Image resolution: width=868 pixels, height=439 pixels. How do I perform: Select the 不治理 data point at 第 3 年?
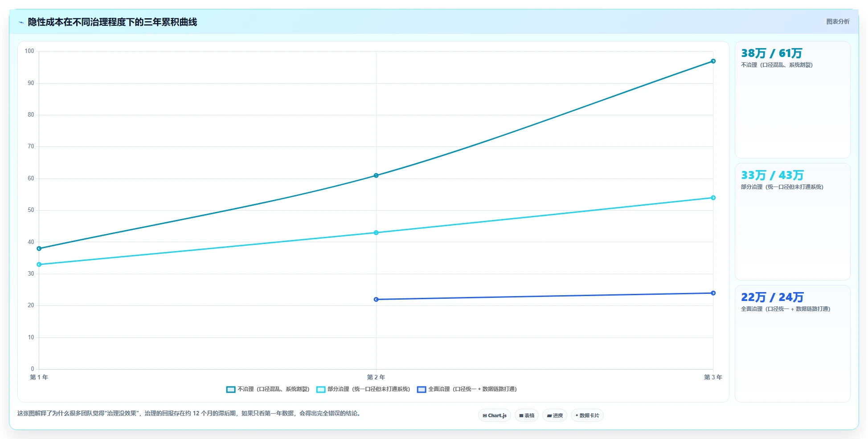[713, 61]
